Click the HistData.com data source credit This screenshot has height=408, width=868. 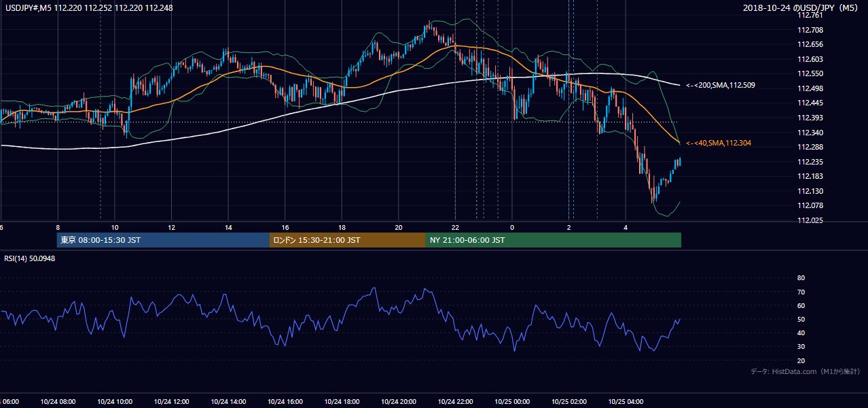(806, 372)
